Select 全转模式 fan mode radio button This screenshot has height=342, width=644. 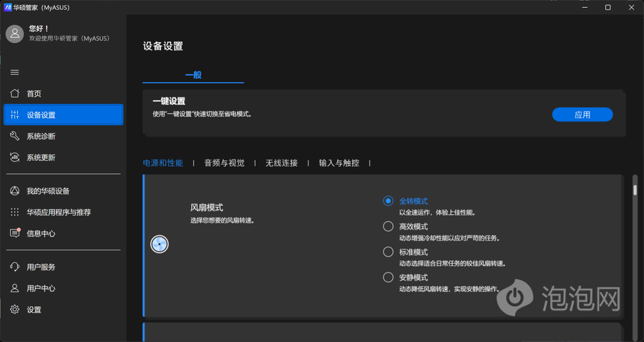pos(388,201)
